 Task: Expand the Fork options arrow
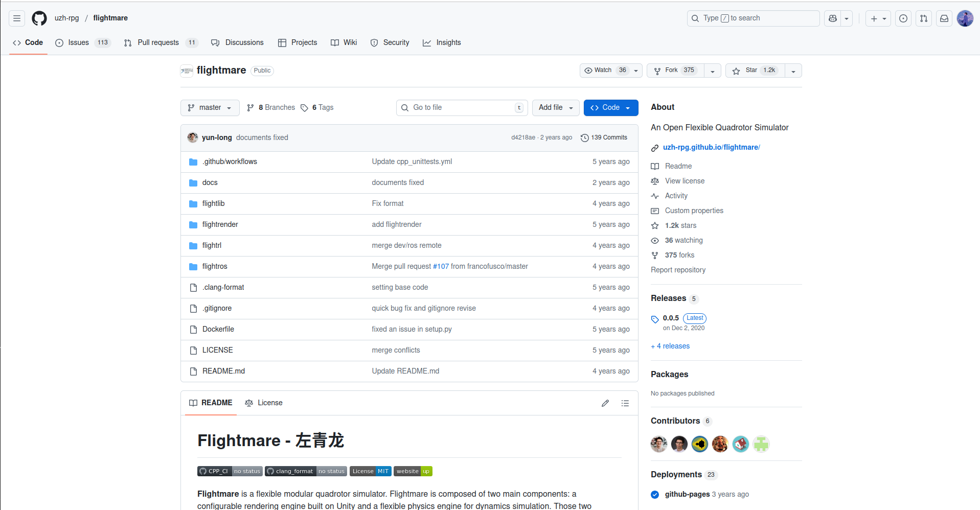click(x=713, y=71)
